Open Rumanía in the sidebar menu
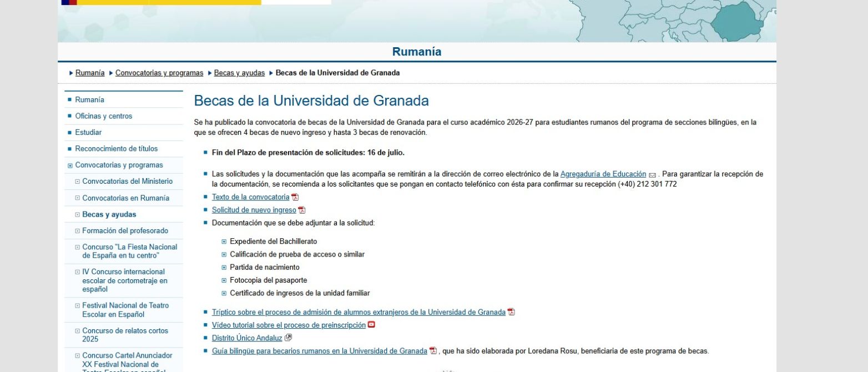Image resolution: width=868 pixels, height=372 pixels. pos(89,100)
